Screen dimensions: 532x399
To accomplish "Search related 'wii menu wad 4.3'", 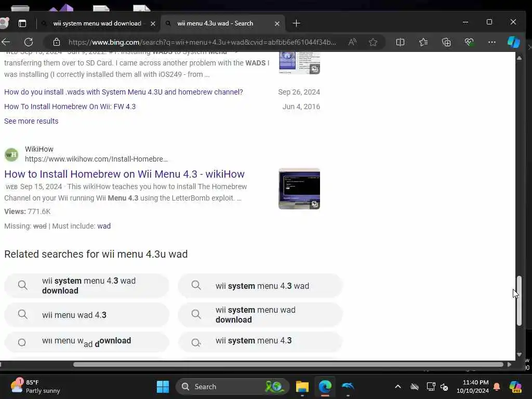I will pos(87,315).
